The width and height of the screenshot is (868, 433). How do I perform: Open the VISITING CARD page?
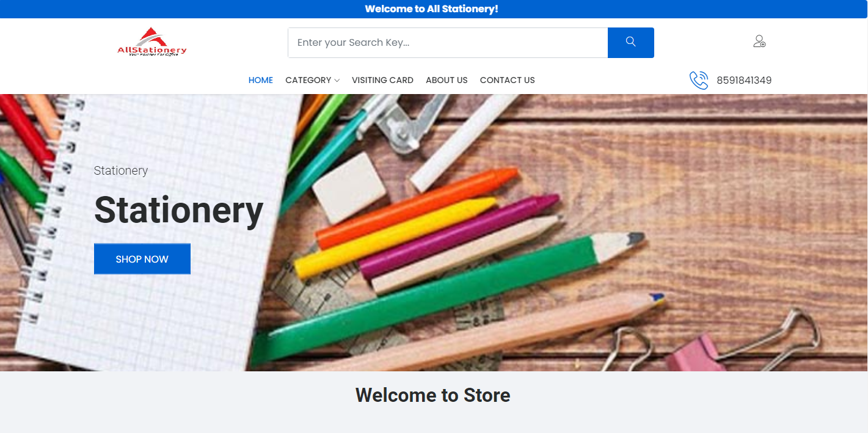click(x=382, y=80)
